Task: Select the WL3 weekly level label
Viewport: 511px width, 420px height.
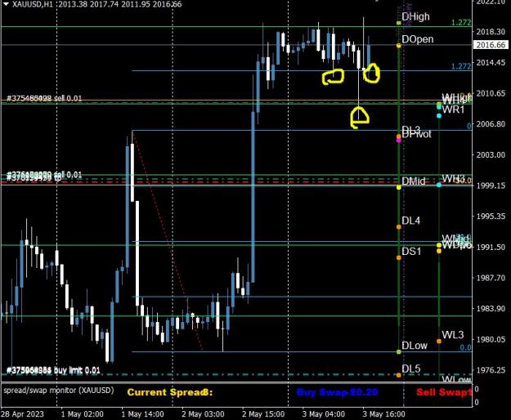Action: coord(453,335)
